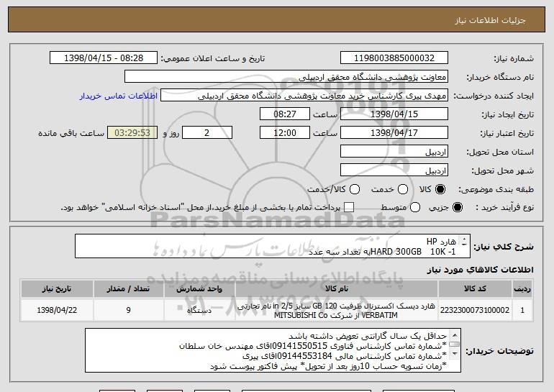Select the متوسط purchase process radio
This screenshot has height=392, width=554.
coord(415,207)
